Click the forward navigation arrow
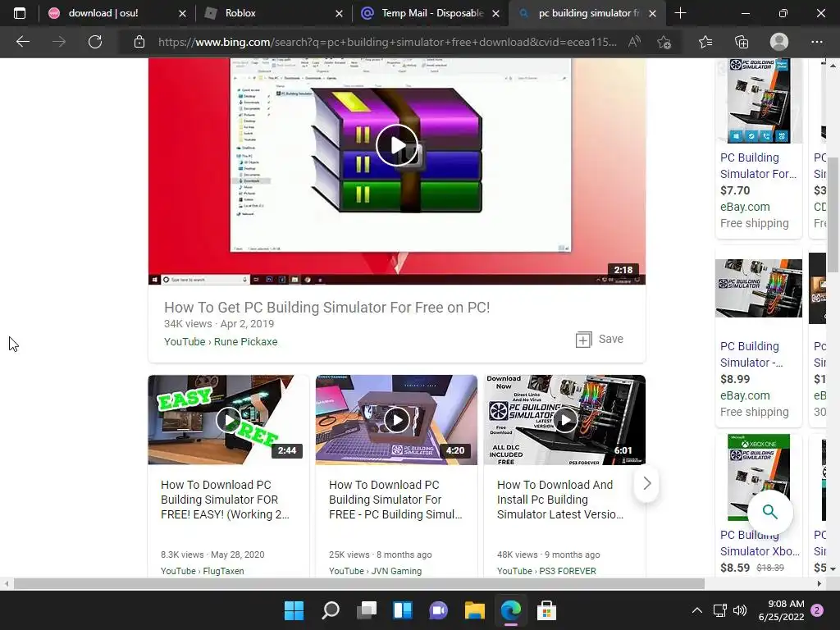The image size is (840, 630). [59, 42]
